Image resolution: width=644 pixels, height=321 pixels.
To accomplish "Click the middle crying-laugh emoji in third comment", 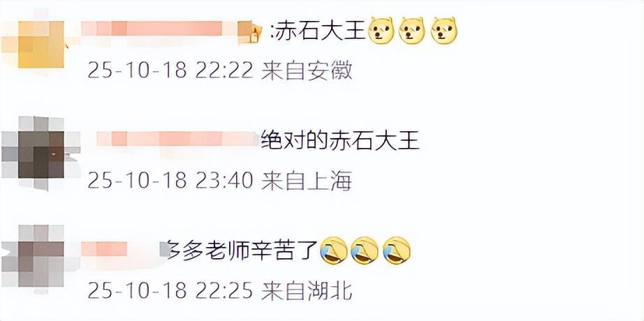I will 365,250.
